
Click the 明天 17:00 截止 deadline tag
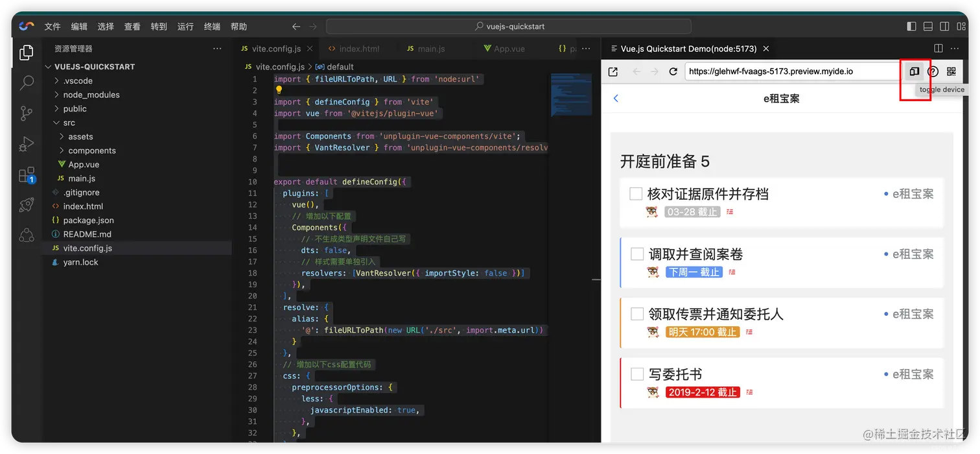(703, 332)
